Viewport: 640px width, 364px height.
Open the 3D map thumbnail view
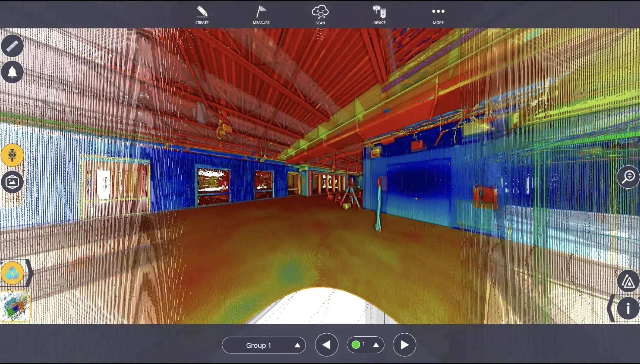tap(15, 306)
